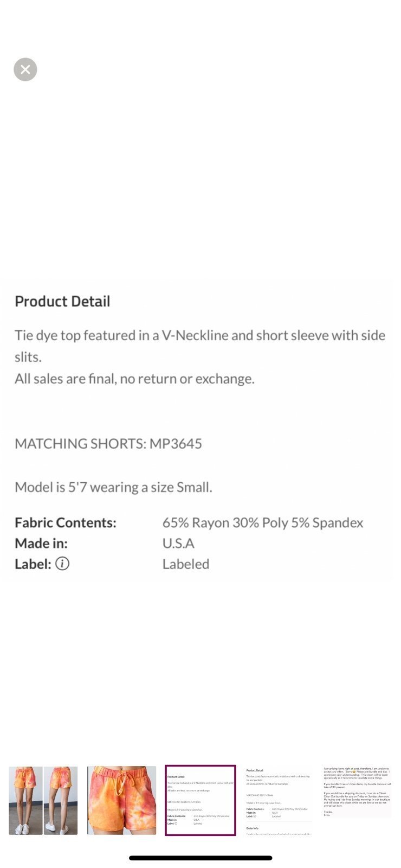This screenshot has width=401, height=868.
Task: Select the MATCHING SHORTS: MP3645 text
Action: (x=108, y=444)
